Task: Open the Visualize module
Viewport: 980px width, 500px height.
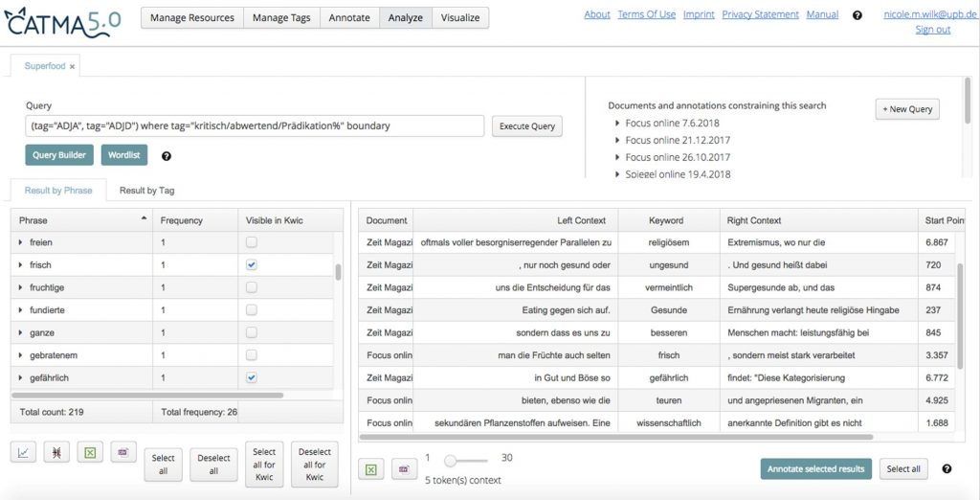Action: (x=460, y=17)
